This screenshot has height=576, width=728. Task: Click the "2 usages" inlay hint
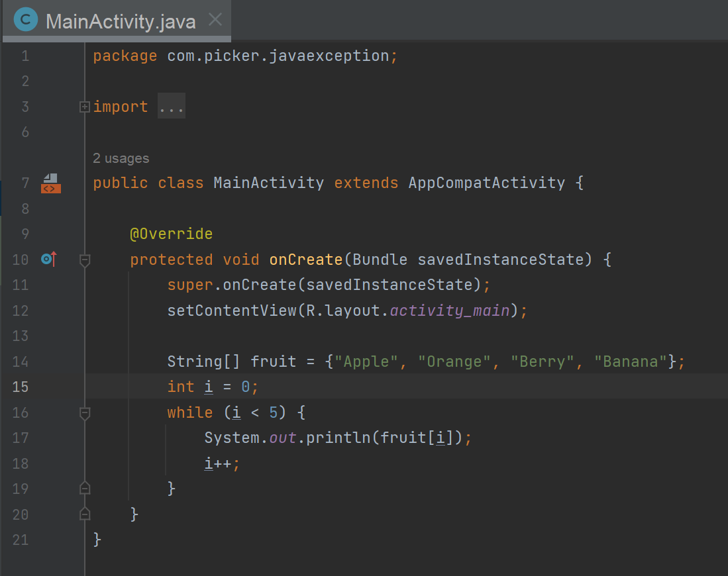click(x=121, y=158)
